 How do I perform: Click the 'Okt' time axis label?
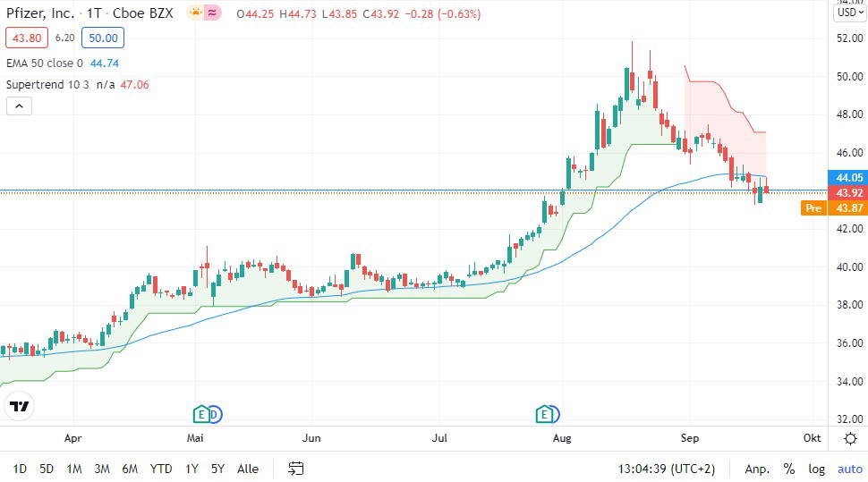pyautogui.click(x=813, y=437)
